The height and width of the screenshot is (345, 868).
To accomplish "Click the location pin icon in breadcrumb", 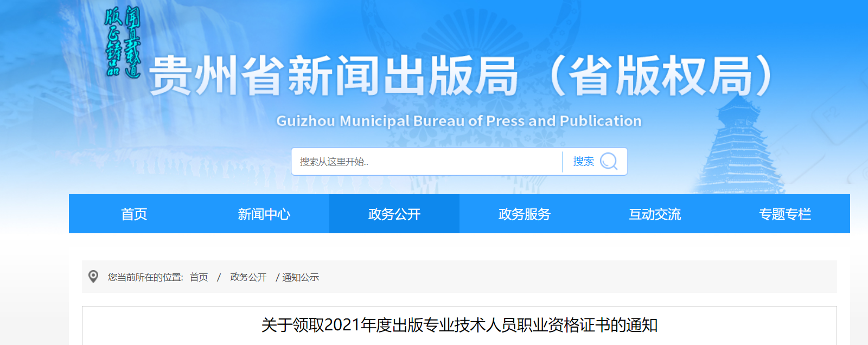I will 93,277.
